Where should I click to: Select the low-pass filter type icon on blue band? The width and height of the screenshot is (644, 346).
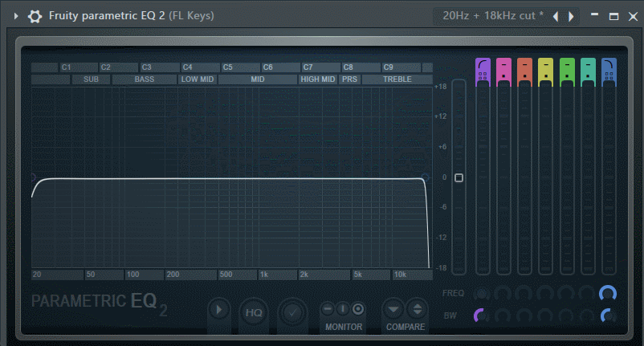pyautogui.click(x=609, y=65)
